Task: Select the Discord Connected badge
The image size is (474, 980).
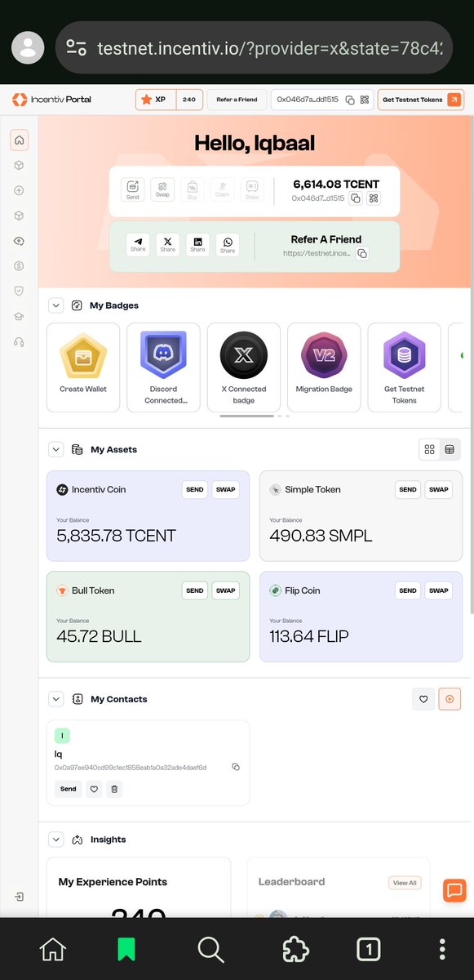Action: point(163,367)
